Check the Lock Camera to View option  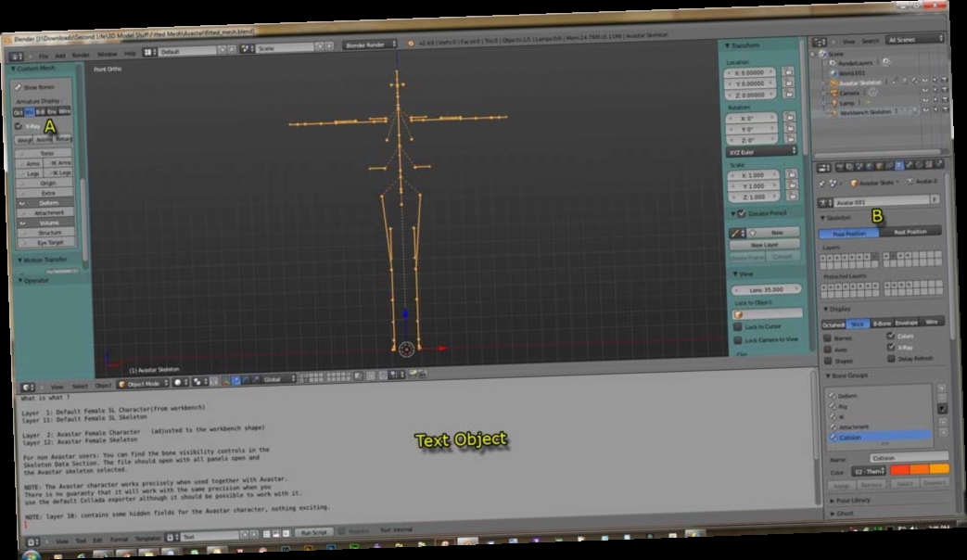pyautogui.click(x=738, y=340)
